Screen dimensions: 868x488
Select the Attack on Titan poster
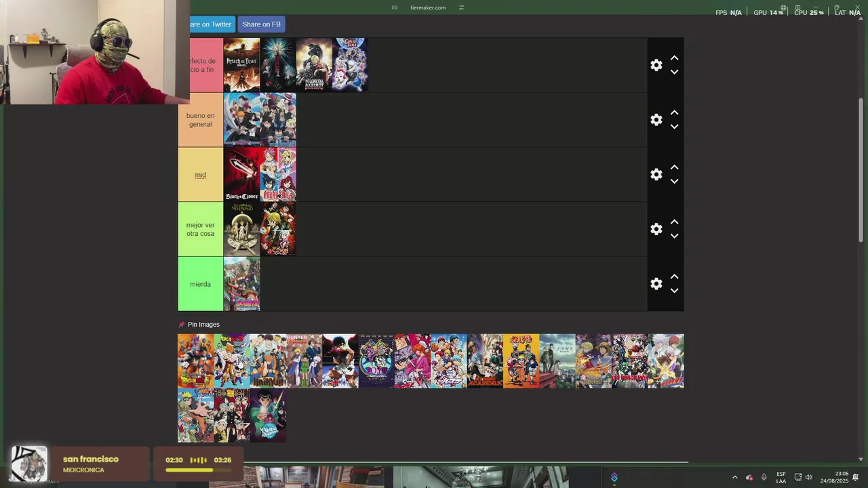pos(241,65)
